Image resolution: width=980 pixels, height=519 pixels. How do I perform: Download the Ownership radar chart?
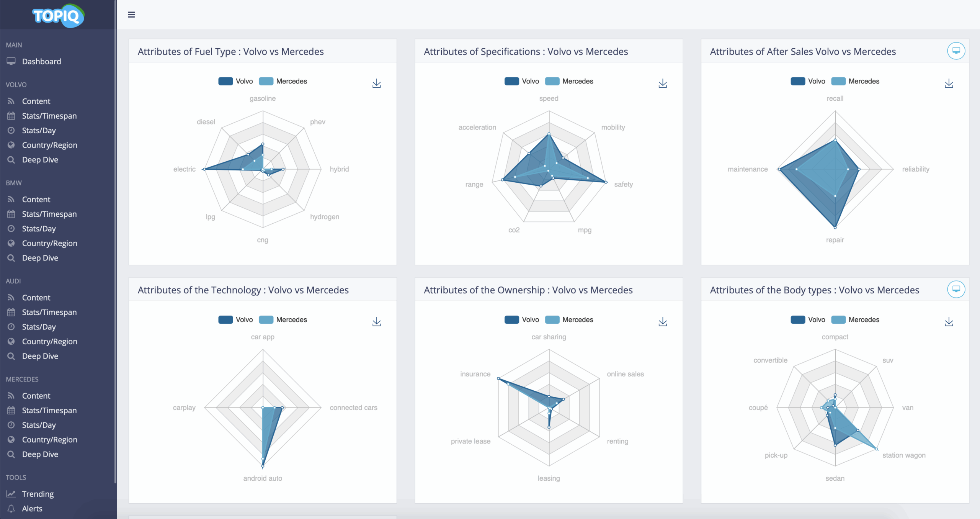point(663,322)
